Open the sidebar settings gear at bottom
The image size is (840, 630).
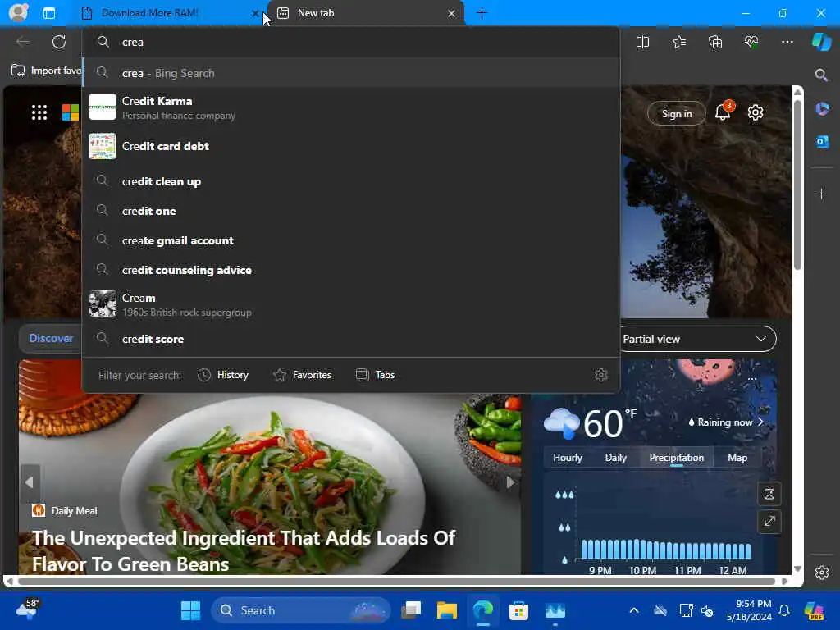click(822, 573)
